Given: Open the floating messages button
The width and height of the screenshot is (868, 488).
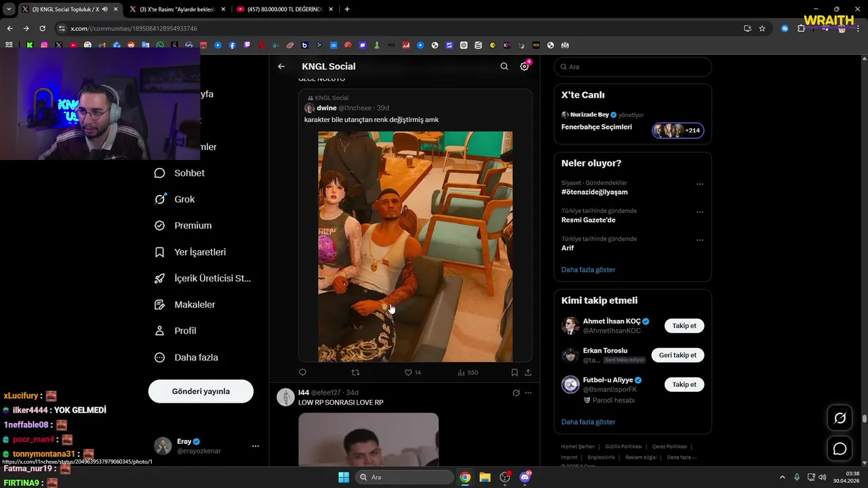Looking at the screenshot, I should [x=840, y=449].
